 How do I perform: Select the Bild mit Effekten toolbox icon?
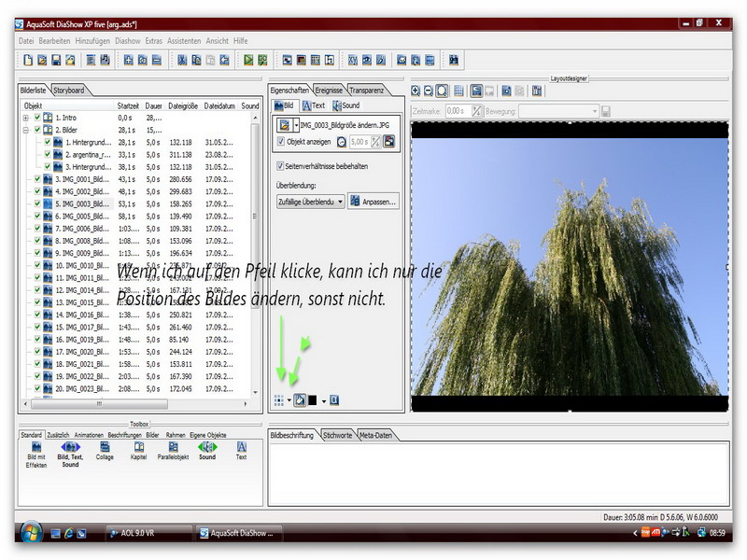(35, 447)
